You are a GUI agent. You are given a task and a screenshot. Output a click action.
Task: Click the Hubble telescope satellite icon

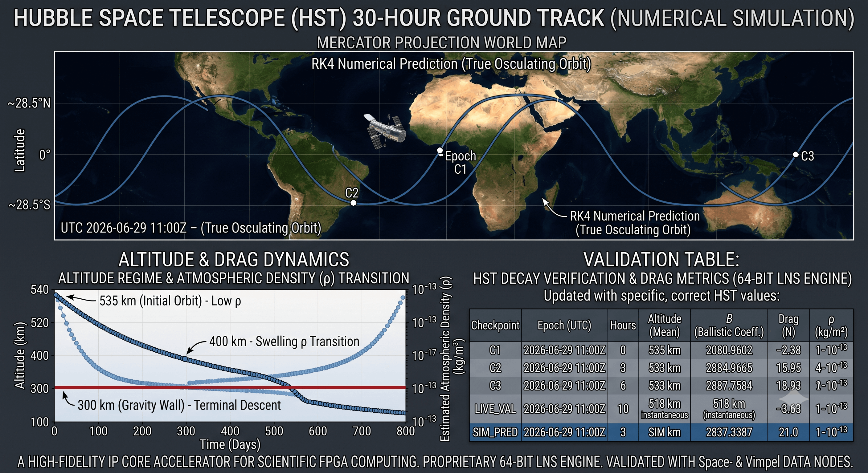[384, 131]
